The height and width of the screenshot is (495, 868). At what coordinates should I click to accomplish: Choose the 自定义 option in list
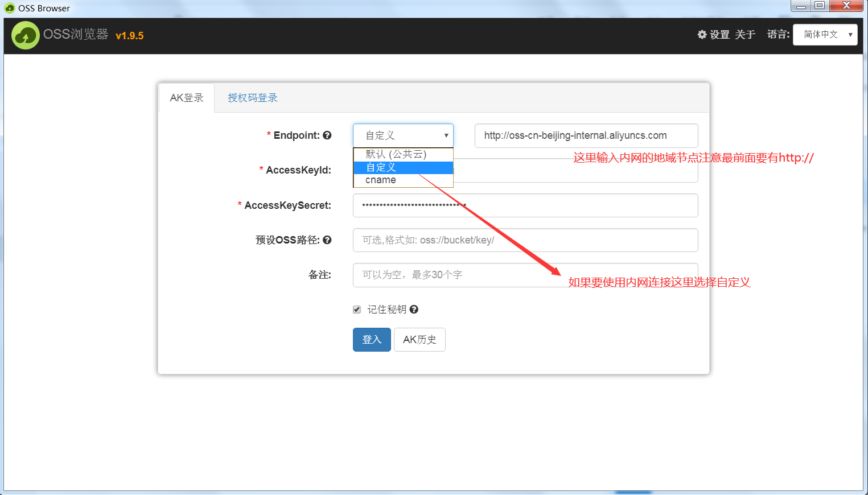click(x=403, y=167)
